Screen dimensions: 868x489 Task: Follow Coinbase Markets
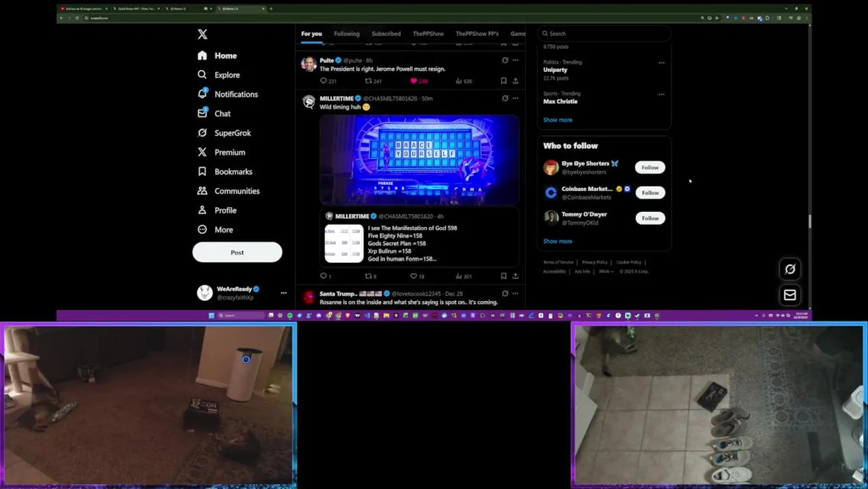tap(650, 193)
